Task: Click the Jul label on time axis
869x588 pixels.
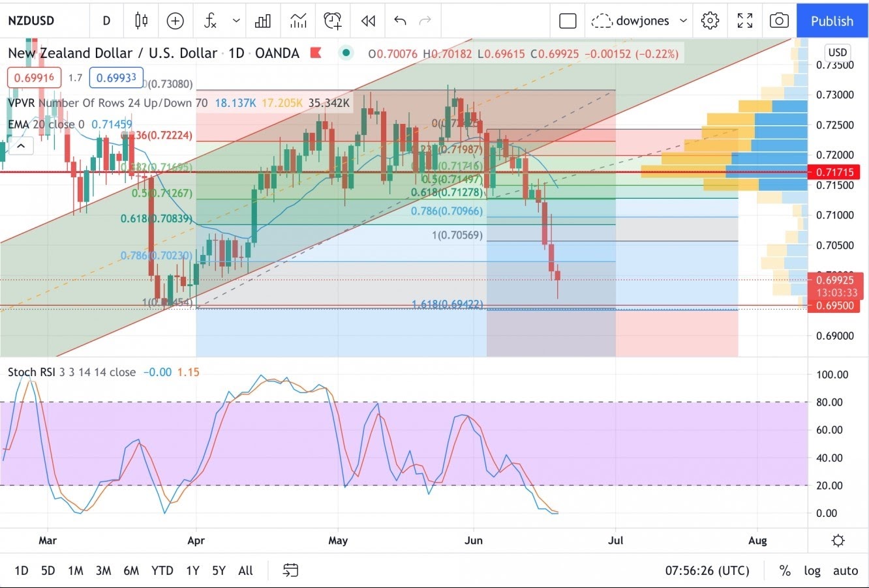Action: [615, 540]
